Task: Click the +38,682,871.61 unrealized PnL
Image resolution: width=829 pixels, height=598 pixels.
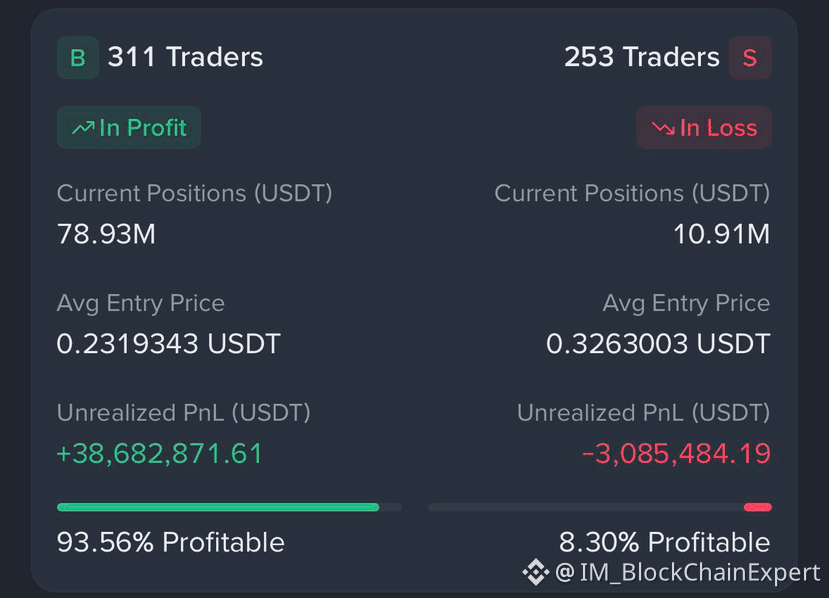Action: 159,454
